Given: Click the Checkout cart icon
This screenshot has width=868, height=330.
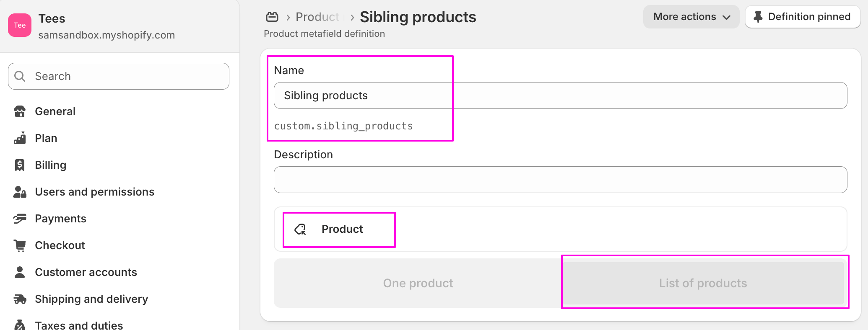Looking at the screenshot, I should click(20, 245).
